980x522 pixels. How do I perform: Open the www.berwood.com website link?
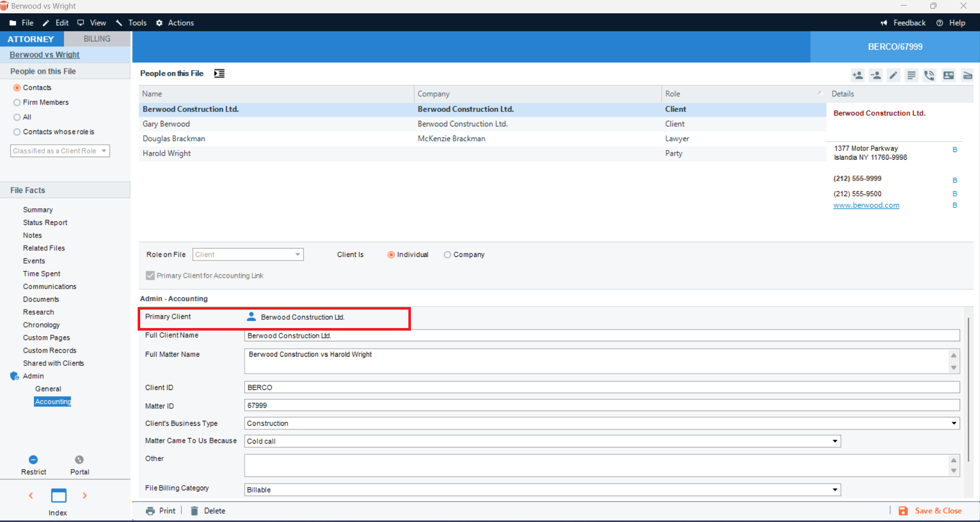point(866,205)
